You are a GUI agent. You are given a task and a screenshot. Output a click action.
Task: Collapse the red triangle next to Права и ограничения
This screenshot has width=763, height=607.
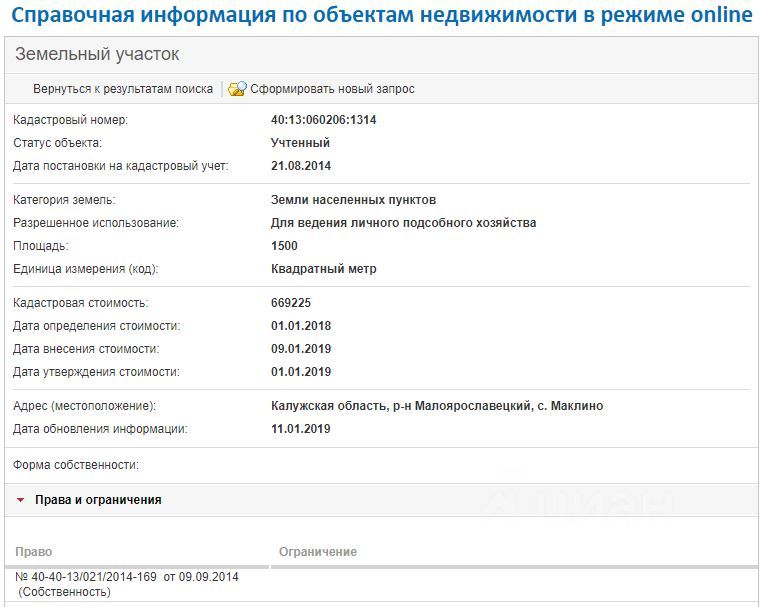click(20, 500)
